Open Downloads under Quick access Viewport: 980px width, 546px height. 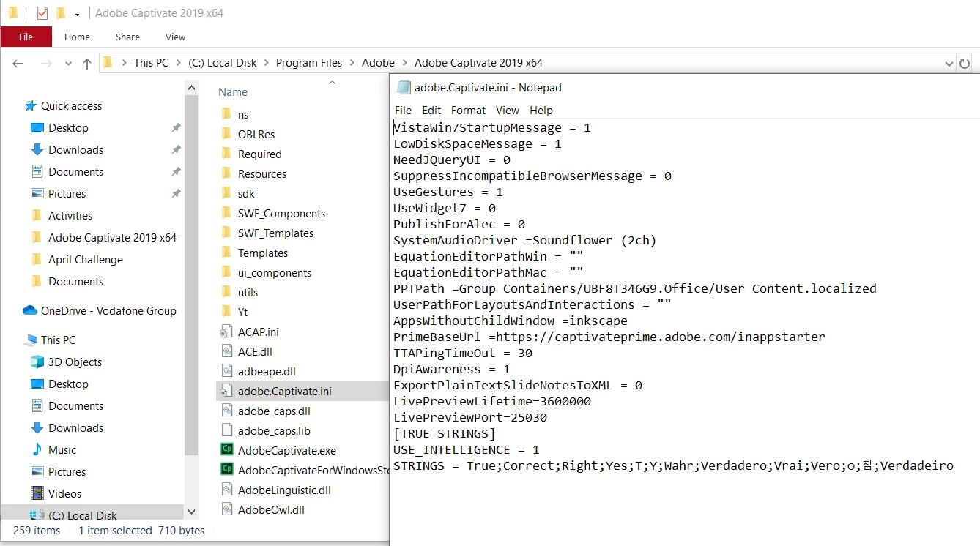75,150
